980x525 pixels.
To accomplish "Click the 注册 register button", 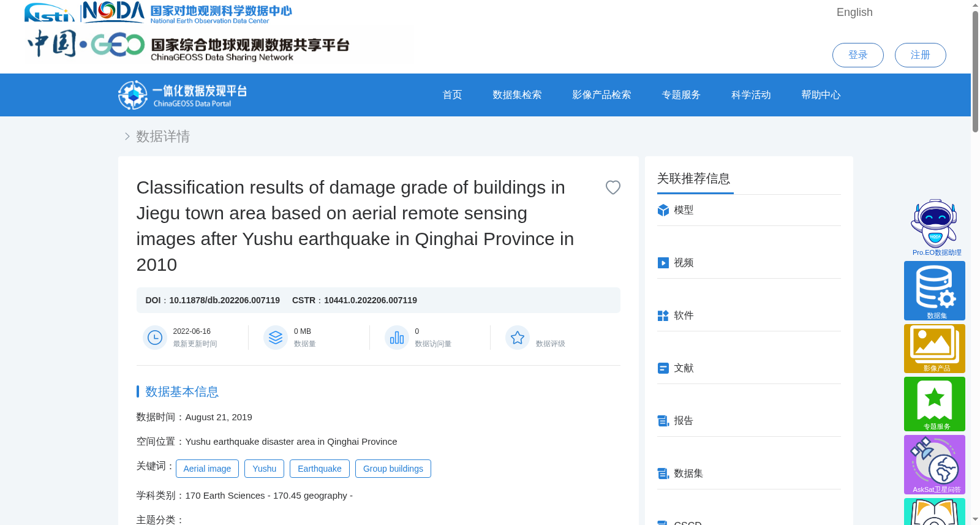I will (921, 55).
